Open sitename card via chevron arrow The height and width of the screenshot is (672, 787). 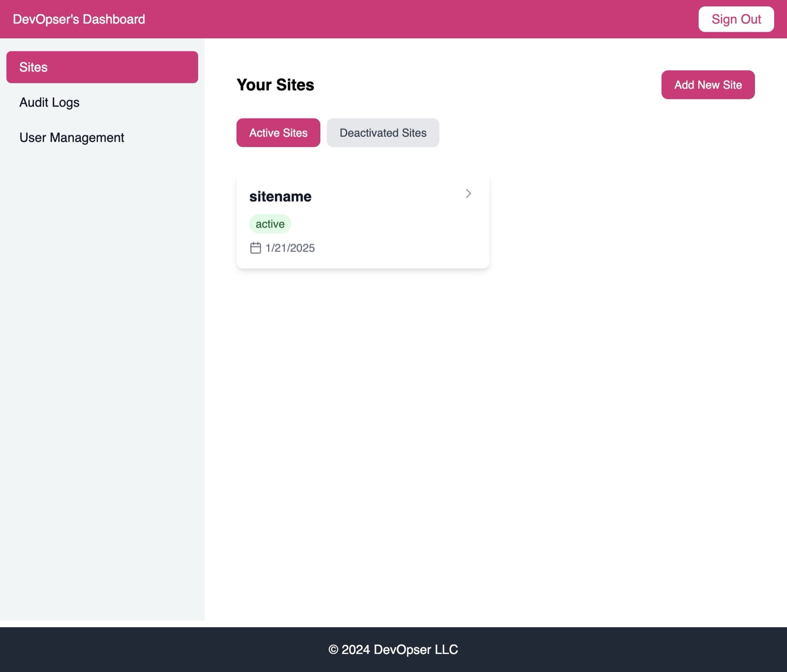pos(468,194)
